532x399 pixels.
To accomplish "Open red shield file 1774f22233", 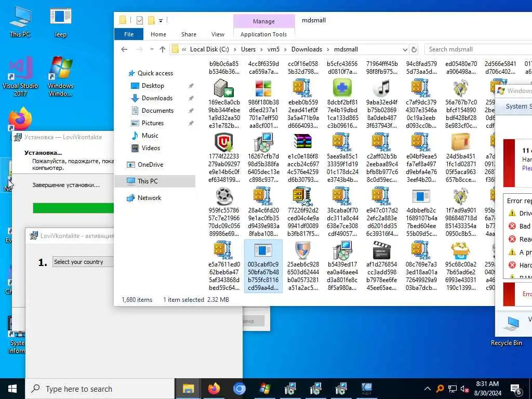I will point(224,158).
